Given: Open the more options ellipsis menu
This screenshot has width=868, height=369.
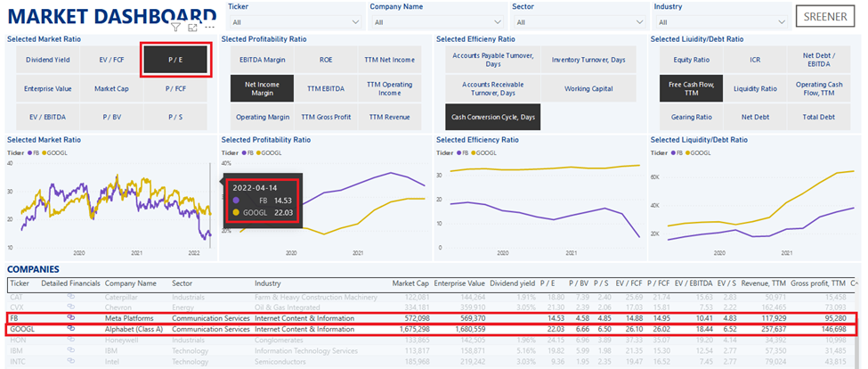Looking at the screenshot, I should (x=210, y=28).
